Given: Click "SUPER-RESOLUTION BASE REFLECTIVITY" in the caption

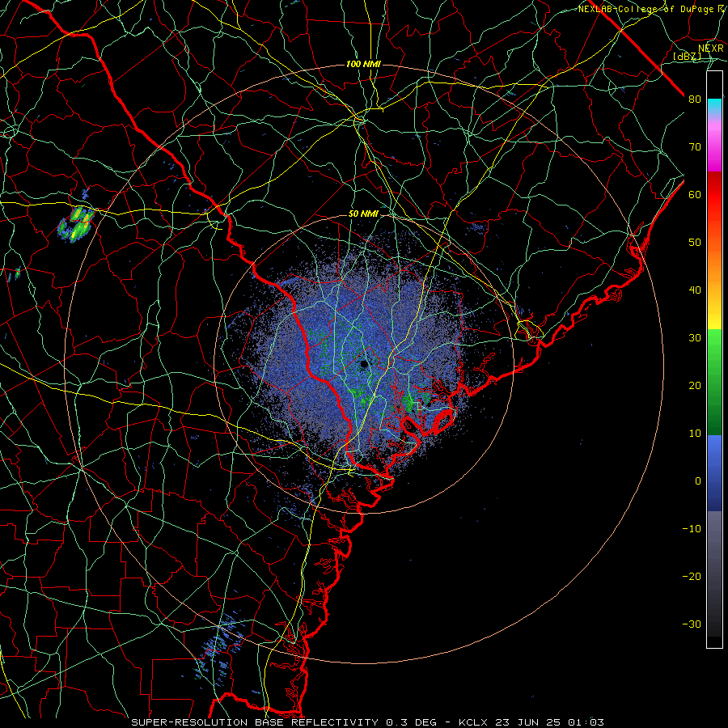Looking at the screenshot, I should point(255,722).
